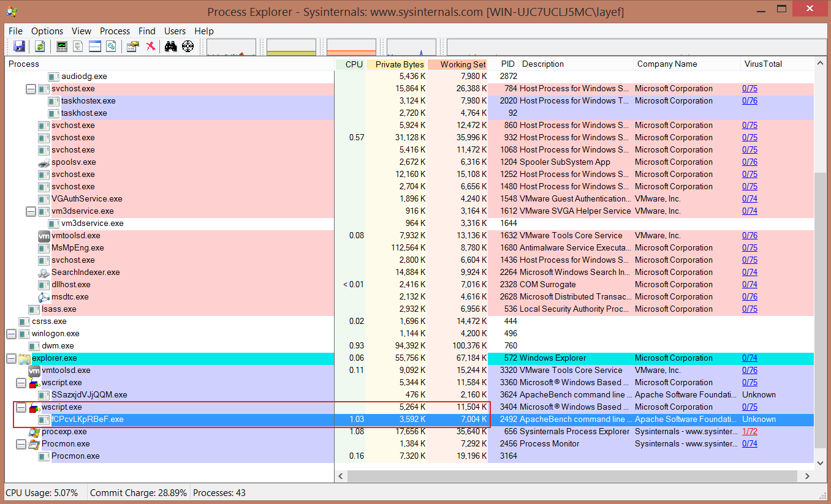Sort by the Working Set column header
The image size is (831, 504).
458,64
